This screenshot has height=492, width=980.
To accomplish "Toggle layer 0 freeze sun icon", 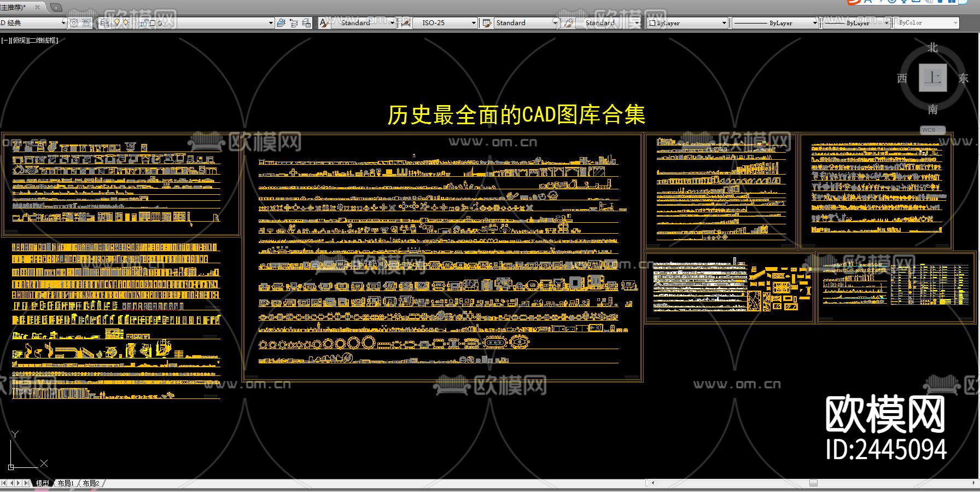I will 125,23.
